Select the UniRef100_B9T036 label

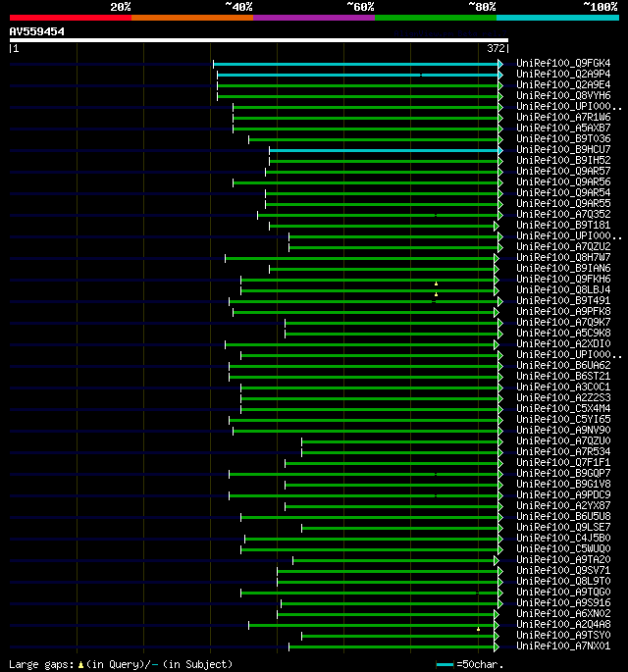pos(563,139)
